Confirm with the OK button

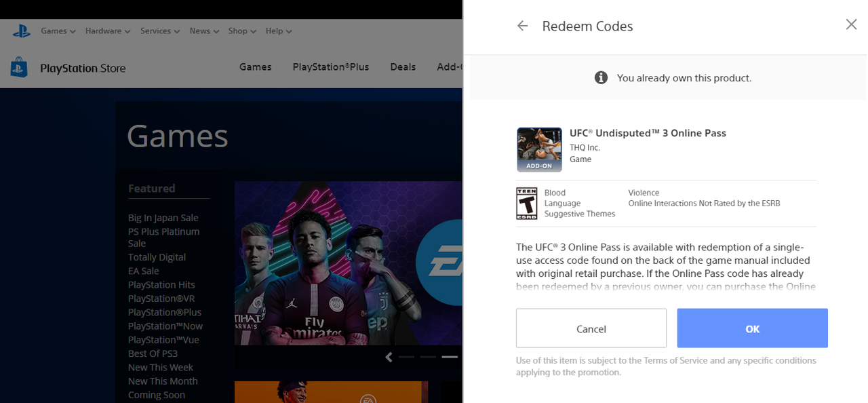[753, 328]
